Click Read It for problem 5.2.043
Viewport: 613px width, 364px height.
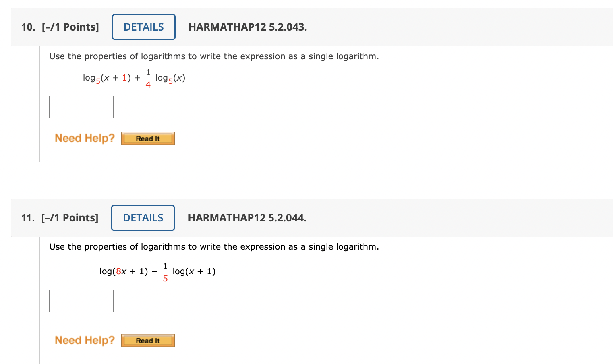148,138
